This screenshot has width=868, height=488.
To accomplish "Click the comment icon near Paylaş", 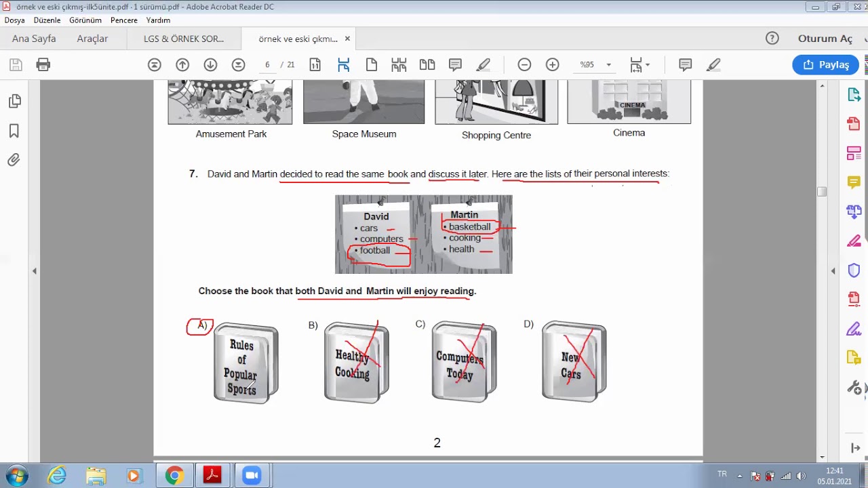I will pos(685,64).
